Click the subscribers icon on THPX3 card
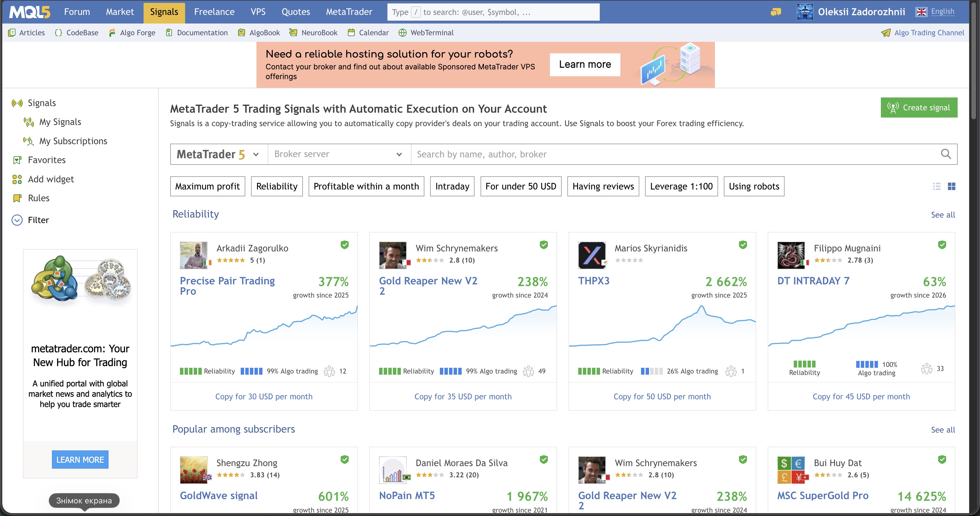The width and height of the screenshot is (980, 516). click(x=731, y=371)
